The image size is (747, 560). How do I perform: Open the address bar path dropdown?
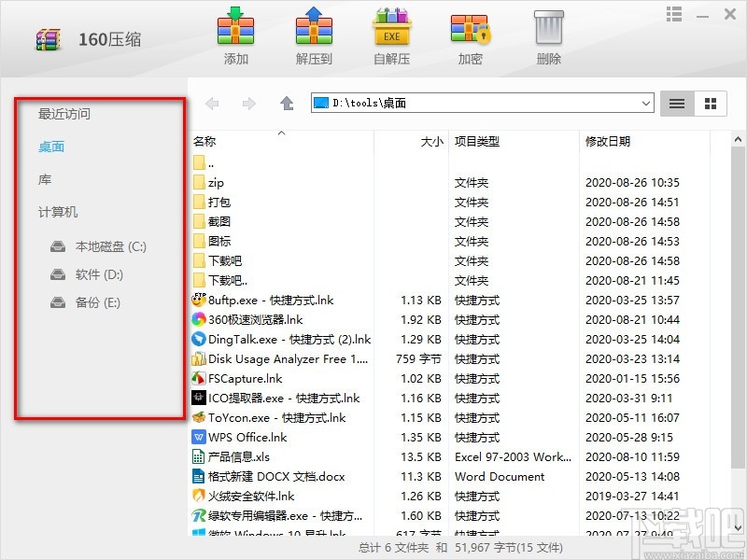click(x=646, y=104)
